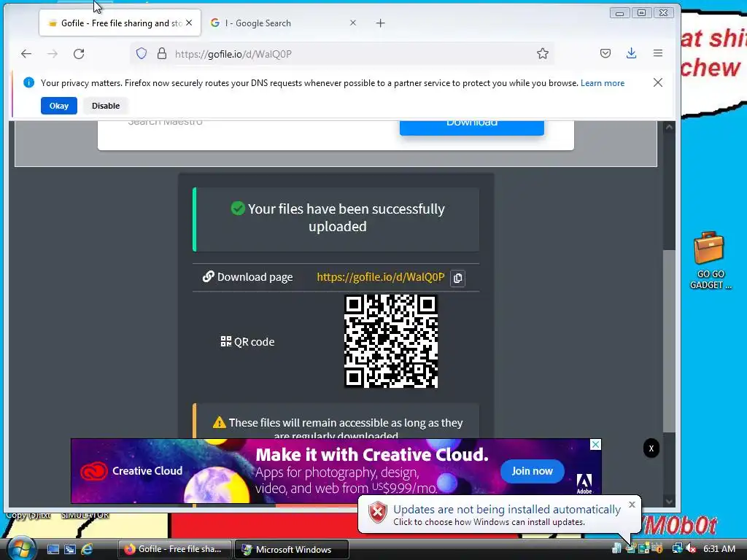Open the gofile.io download page link
Viewport: 747px width, 560px height.
(381, 277)
